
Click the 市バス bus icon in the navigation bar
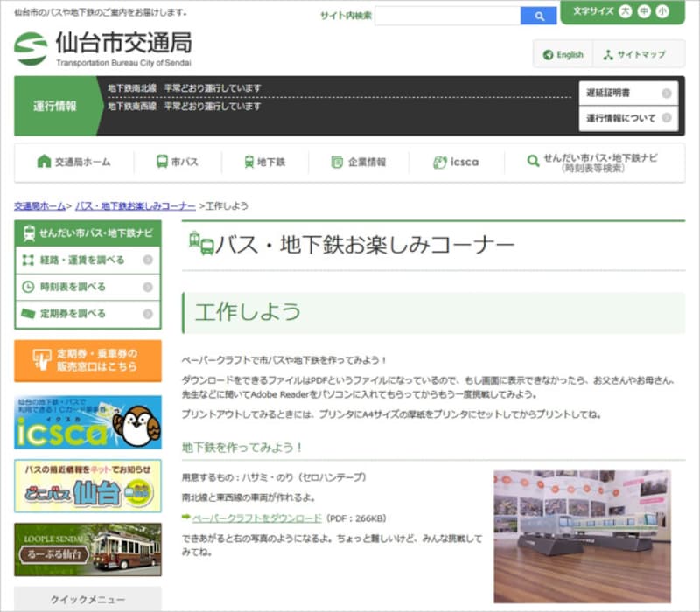coord(162,161)
